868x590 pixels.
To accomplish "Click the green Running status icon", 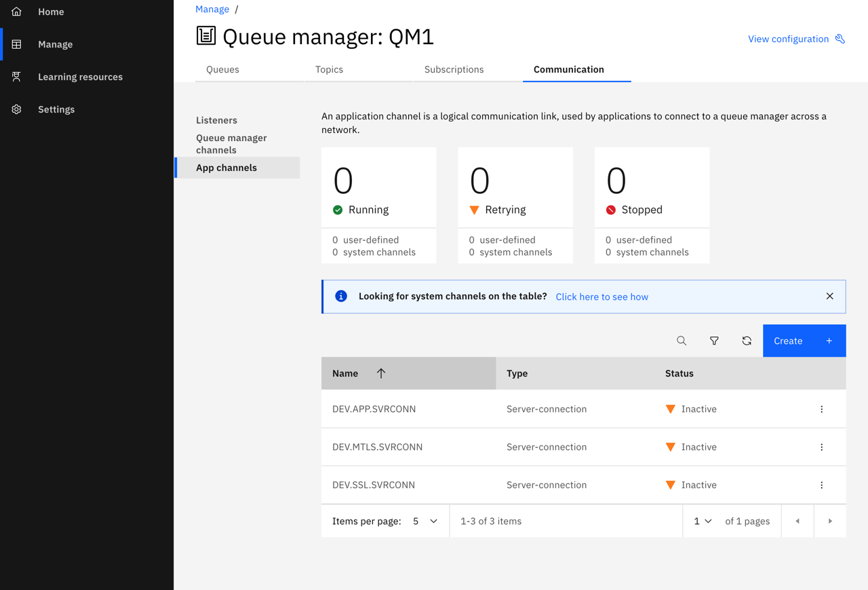I will 338,210.
